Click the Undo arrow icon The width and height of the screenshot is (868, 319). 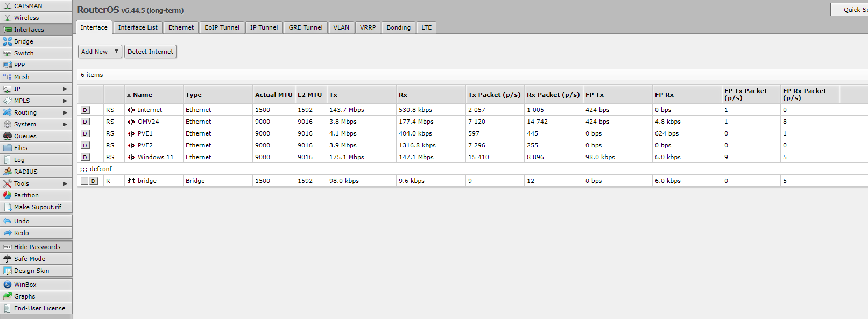point(8,221)
